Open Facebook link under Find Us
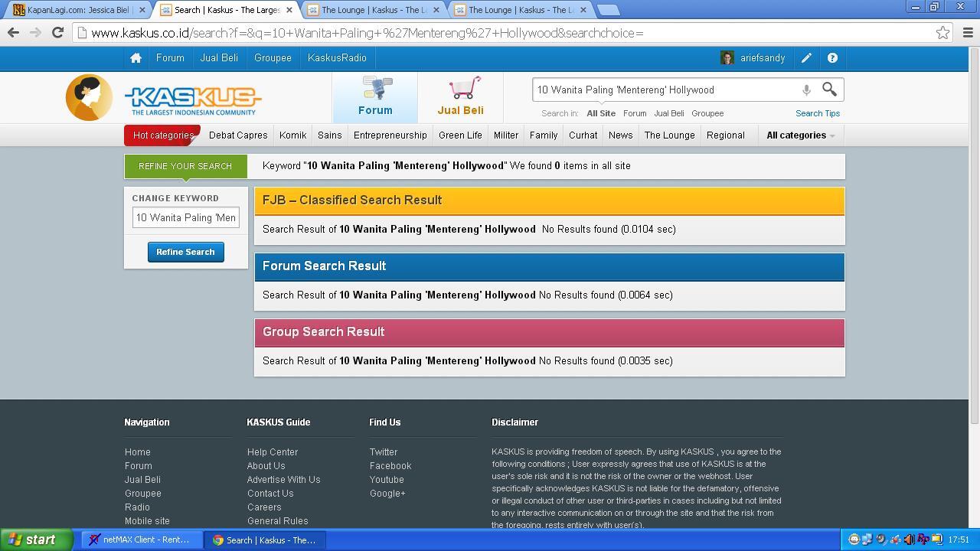 [390, 466]
